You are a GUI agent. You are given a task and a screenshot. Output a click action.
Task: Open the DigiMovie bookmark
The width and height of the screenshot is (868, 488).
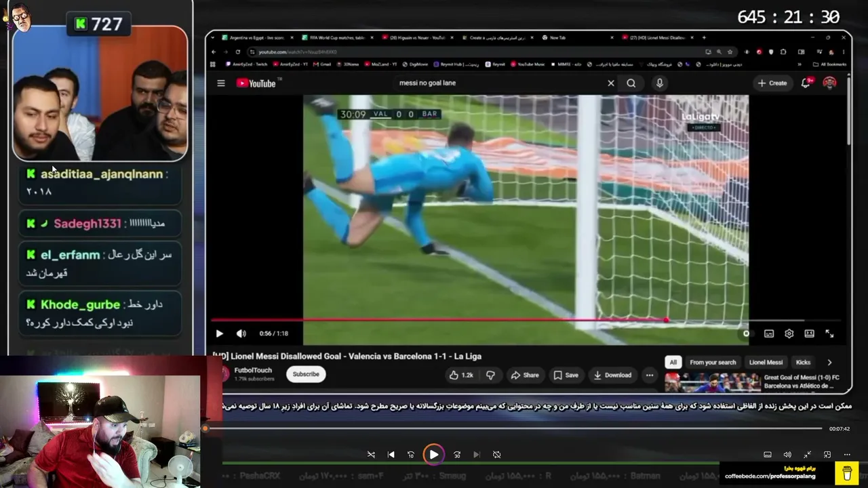coord(416,64)
